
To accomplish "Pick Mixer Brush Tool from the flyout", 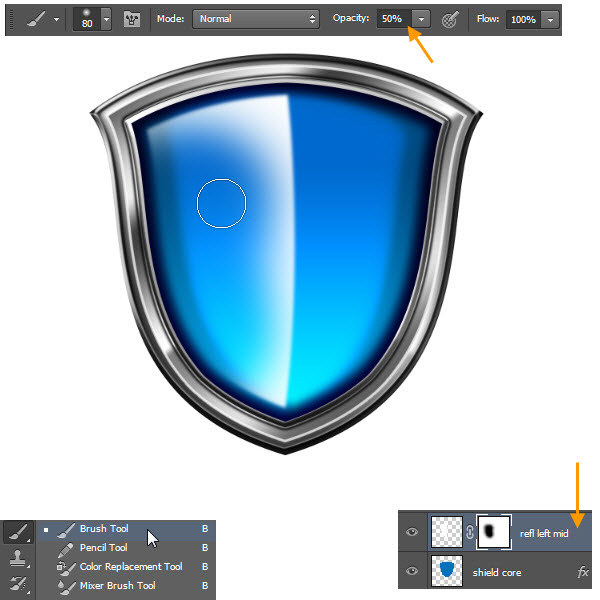I will 117,586.
